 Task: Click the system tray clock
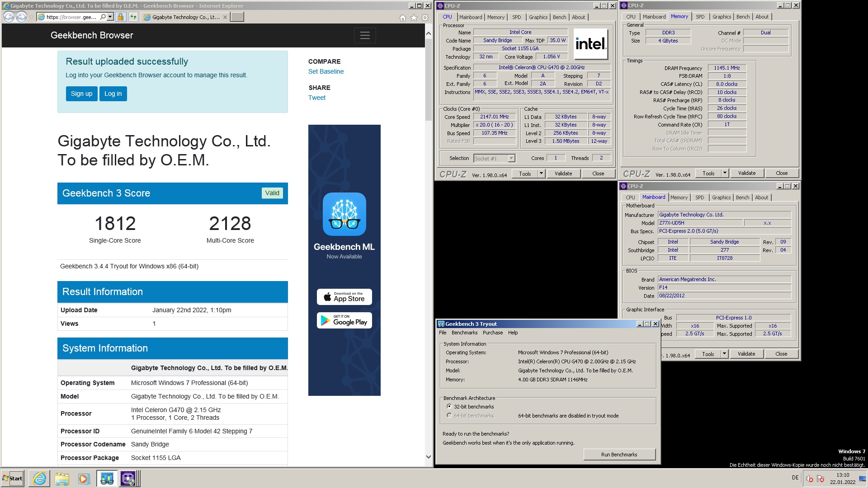click(843, 479)
